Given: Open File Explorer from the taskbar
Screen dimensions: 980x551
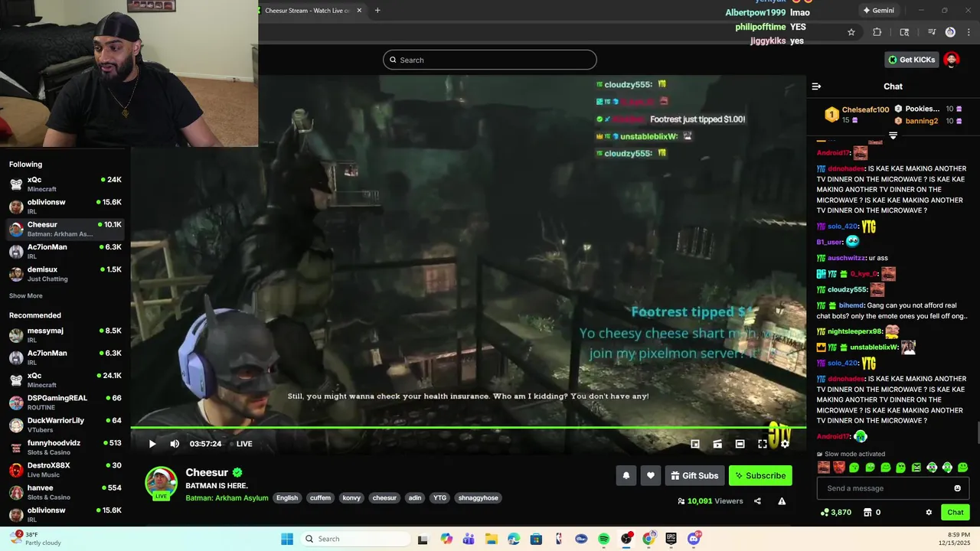Looking at the screenshot, I should pyautogui.click(x=491, y=539).
